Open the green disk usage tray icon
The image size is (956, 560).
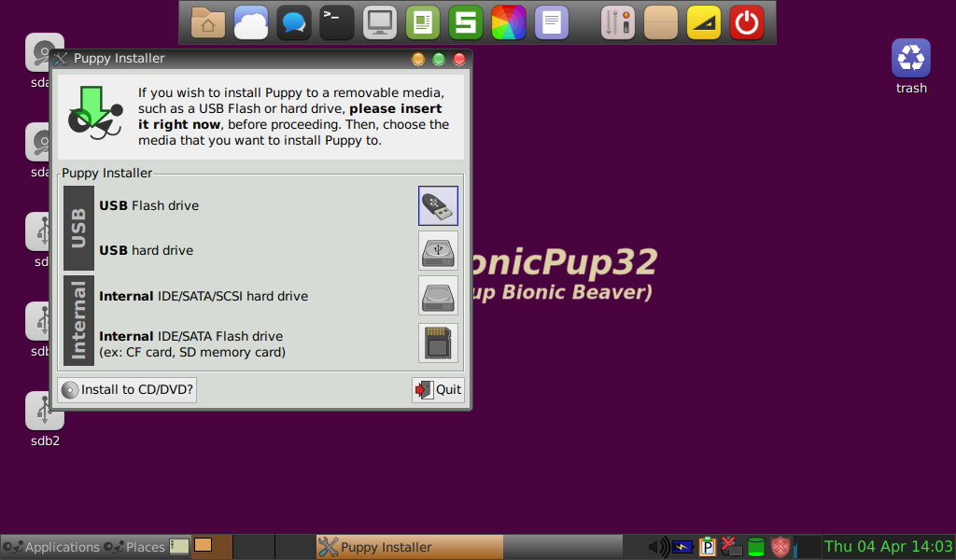tap(756, 547)
